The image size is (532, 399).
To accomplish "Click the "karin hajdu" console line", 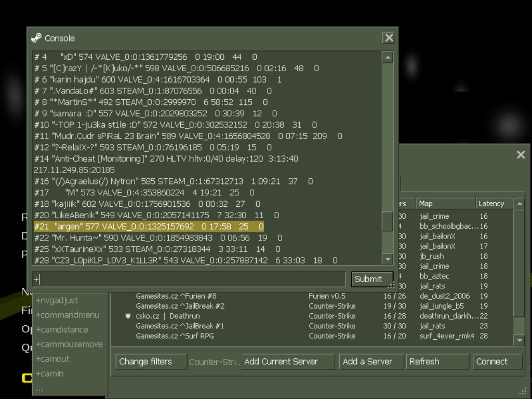I will tap(158, 79).
